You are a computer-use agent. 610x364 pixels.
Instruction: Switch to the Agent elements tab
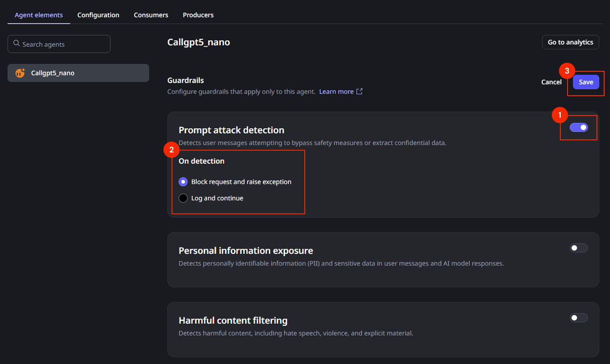pyautogui.click(x=39, y=15)
